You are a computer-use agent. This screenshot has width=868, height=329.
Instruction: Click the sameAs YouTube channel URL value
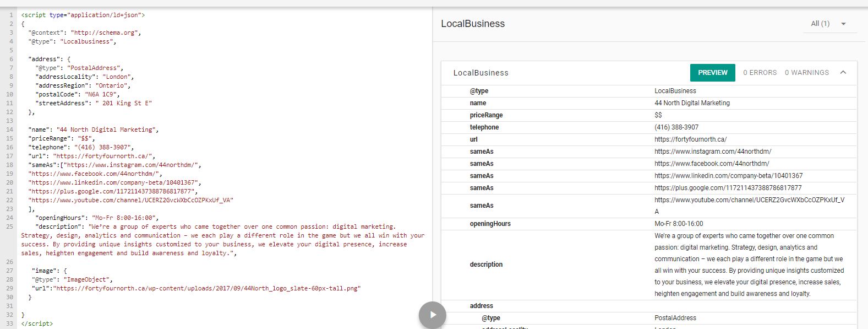[x=749, y=206]
